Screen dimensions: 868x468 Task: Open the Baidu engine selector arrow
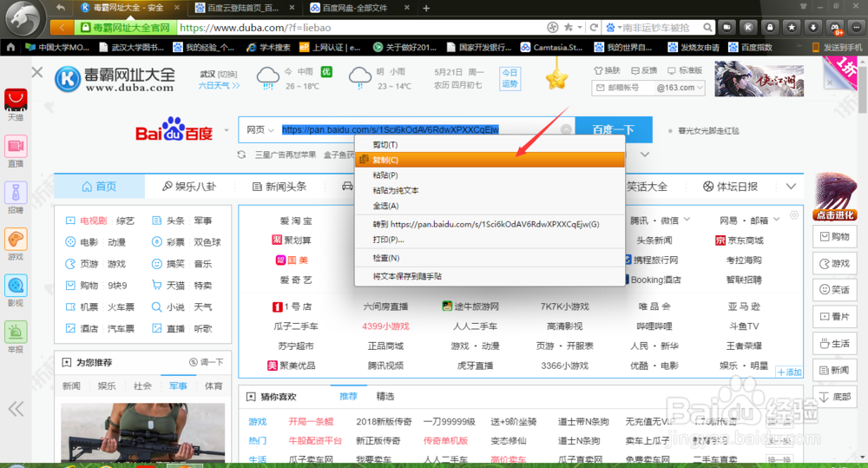tap(227, 131)
